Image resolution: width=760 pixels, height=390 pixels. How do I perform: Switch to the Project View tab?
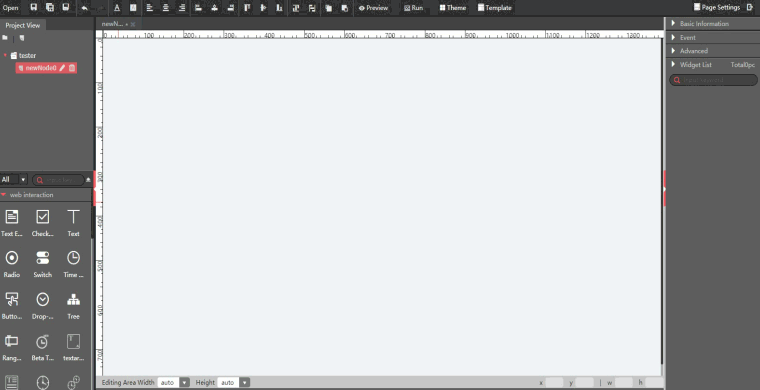coord(23,25)
